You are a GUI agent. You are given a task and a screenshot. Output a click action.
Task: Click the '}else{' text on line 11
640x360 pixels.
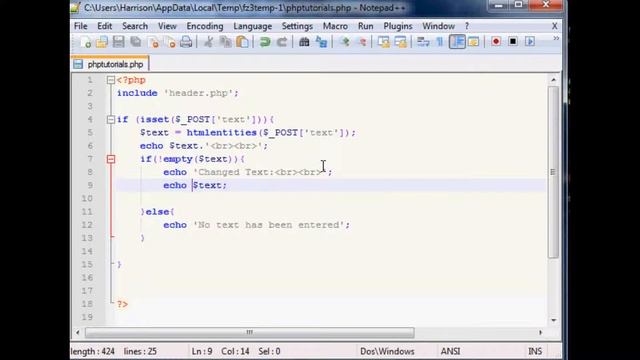click(x=158, y=212)
